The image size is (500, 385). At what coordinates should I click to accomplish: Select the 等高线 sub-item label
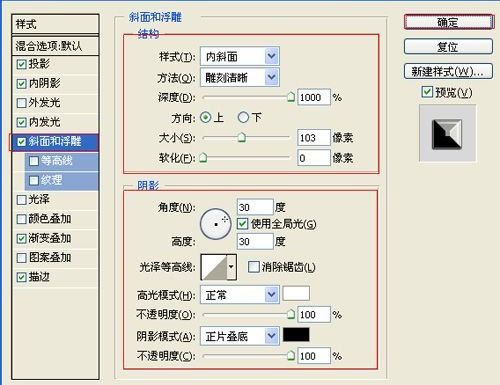pyautogui.click(x=57, y=161)
